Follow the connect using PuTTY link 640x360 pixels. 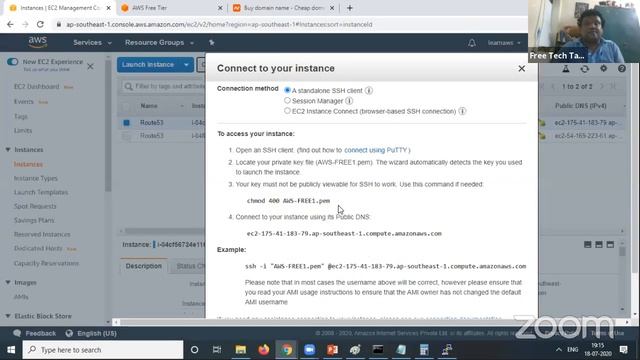click(376, 150)
